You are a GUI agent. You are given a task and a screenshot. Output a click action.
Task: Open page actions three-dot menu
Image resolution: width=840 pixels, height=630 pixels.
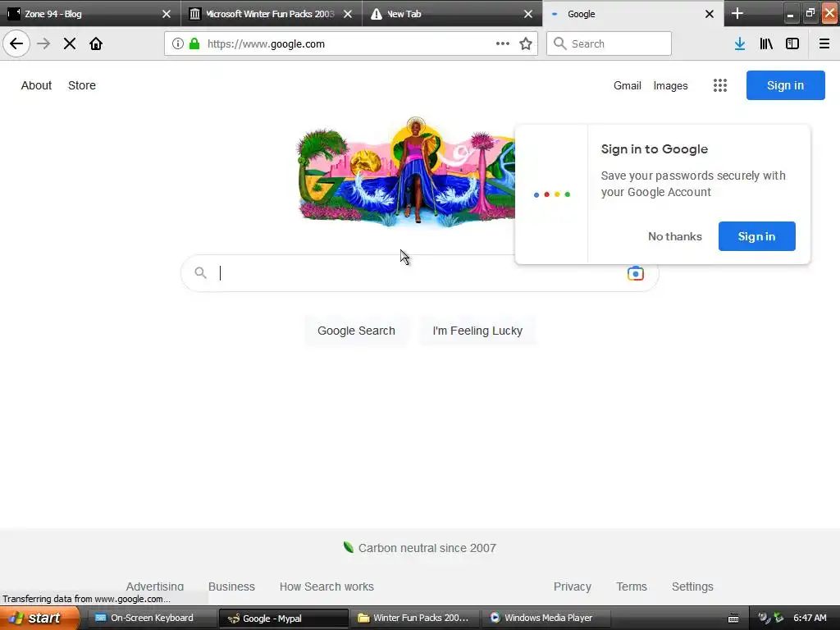pos(503,43)
